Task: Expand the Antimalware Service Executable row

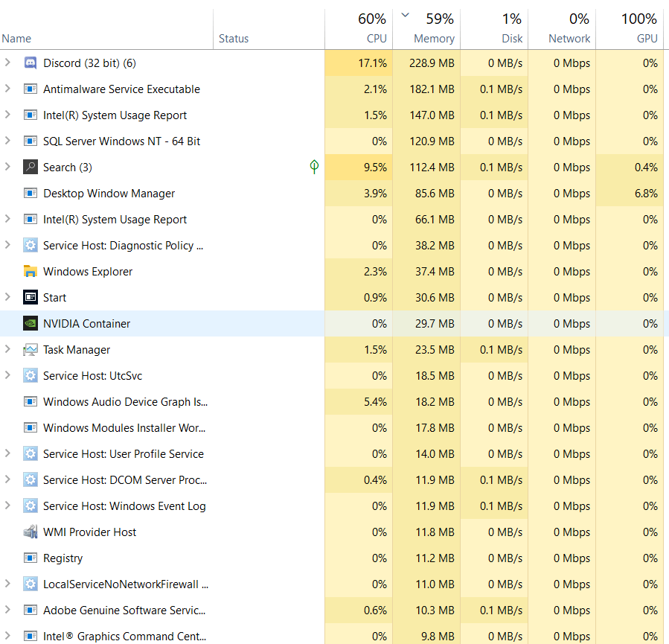Action: point(7,89)
